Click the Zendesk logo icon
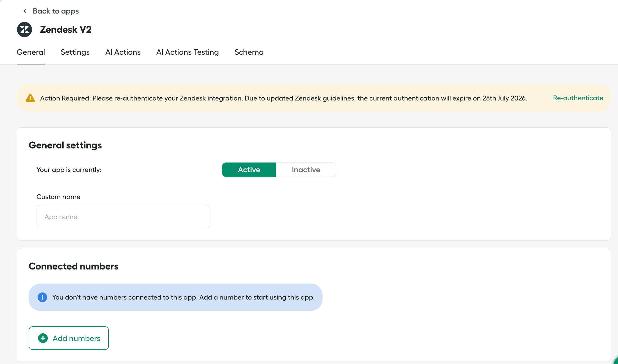 click(24, 30)
